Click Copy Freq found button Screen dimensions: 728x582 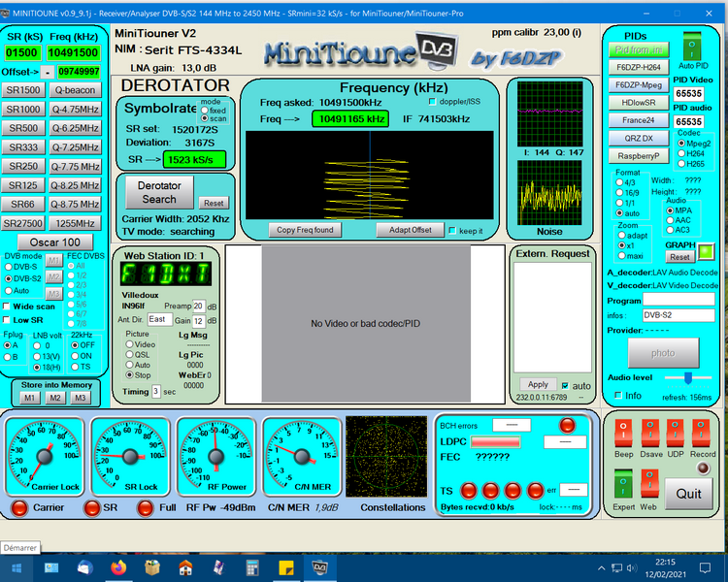tap(305, 230)
